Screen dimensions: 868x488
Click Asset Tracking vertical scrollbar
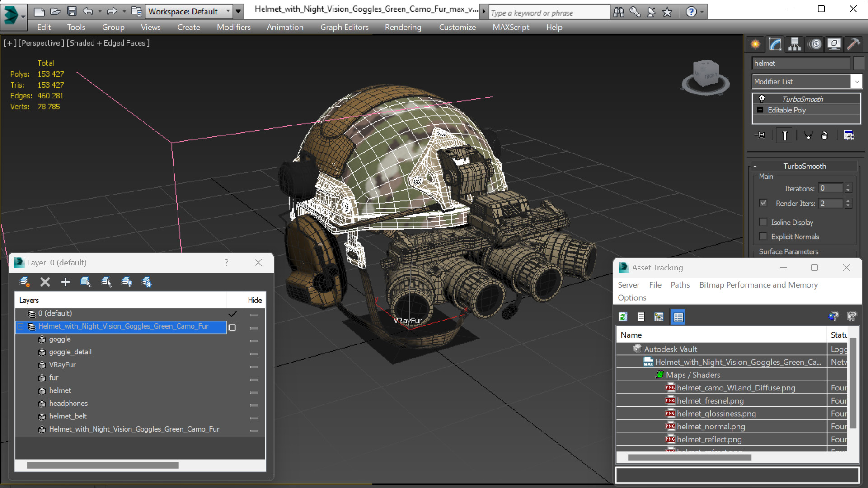853,383
